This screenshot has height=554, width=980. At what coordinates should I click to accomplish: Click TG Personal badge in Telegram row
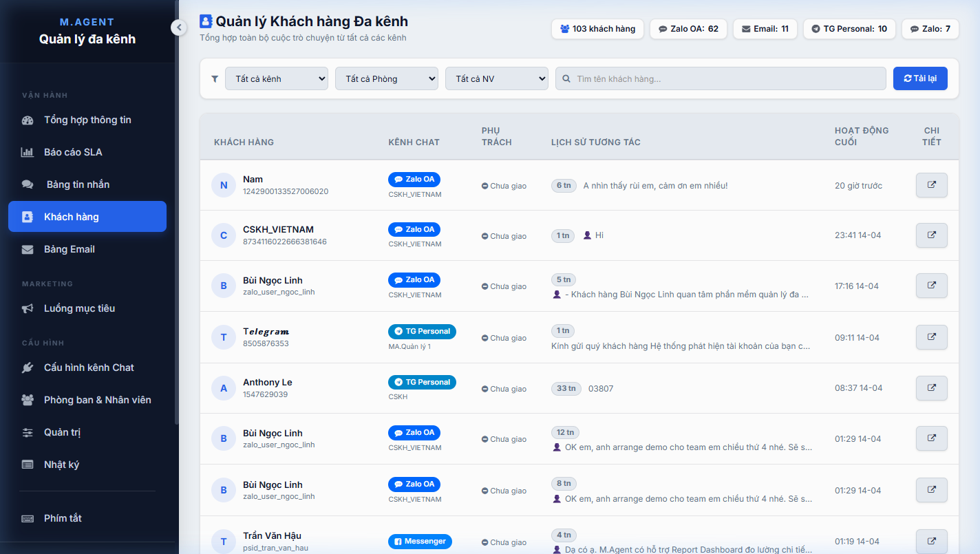click(422, 331)
